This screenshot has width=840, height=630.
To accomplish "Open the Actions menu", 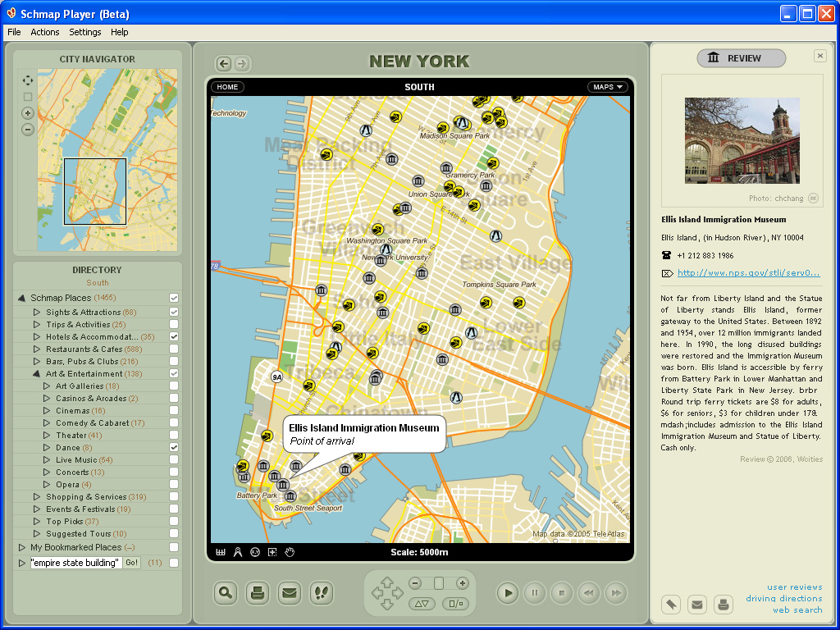I will coord(45,32).
